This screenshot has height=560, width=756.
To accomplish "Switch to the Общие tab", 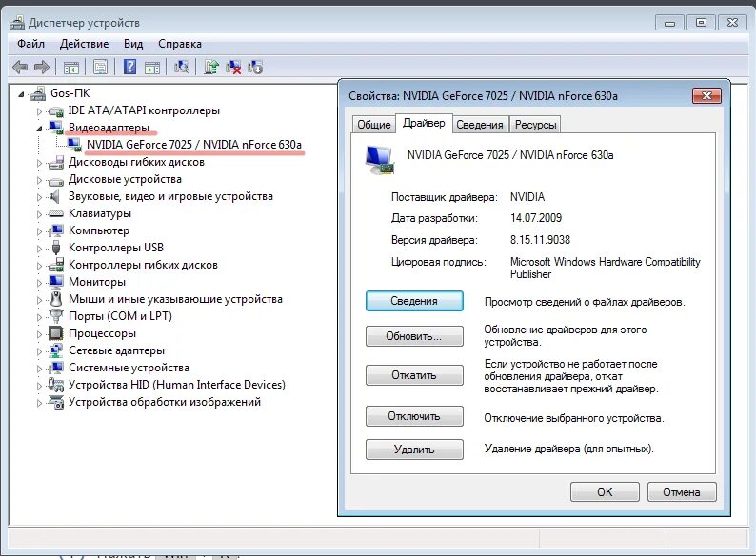I will tap(373, 125).
